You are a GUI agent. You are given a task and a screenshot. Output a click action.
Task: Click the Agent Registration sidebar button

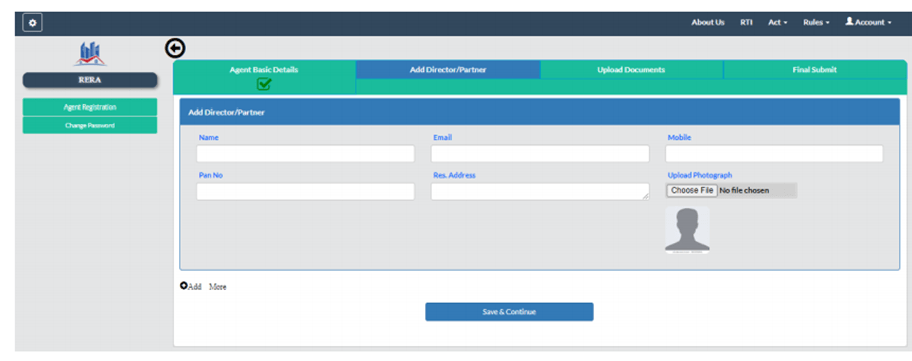[90, 107]
